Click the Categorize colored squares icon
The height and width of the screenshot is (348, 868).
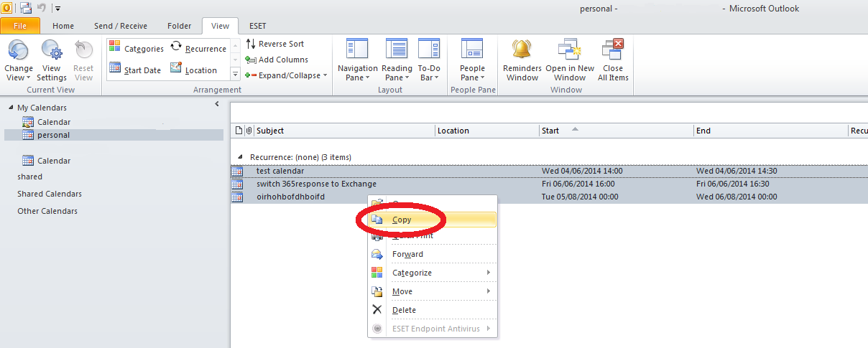(x=377, y=273)
